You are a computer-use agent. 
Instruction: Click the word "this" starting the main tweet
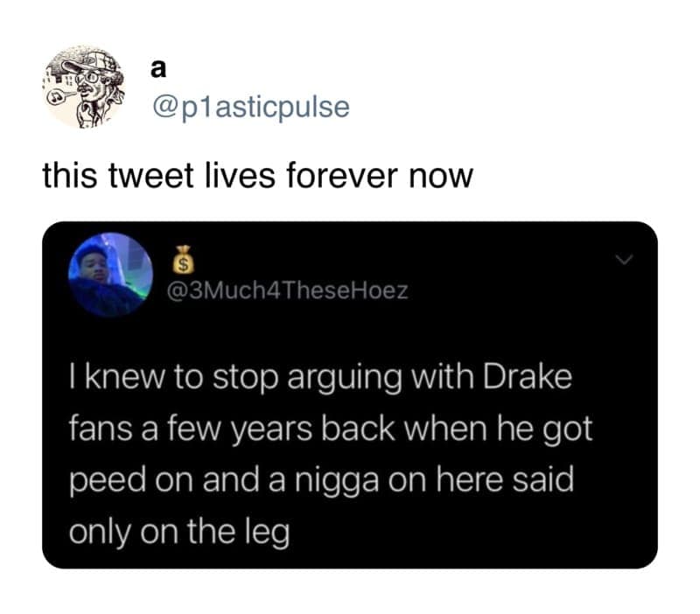pyautogui.click(x=70, y=175)
